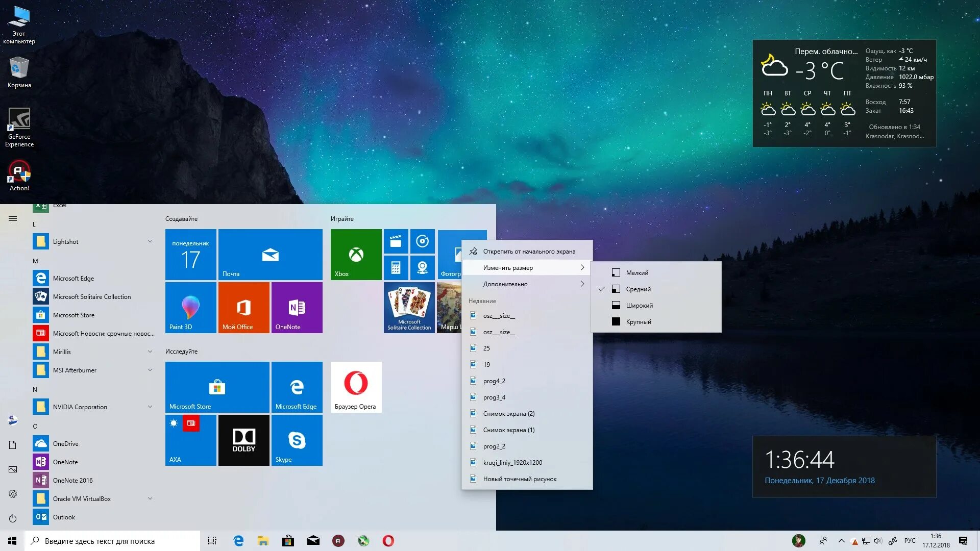This screenshot has height=551, width=980.
Task: Open Microsoft Store from the apps list
Action: pos(73,315)
